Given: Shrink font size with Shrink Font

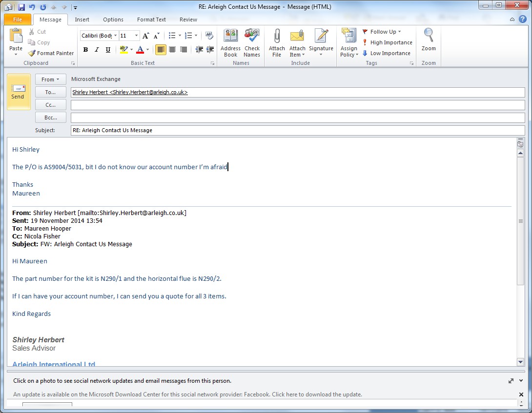Looking at the screenshot, I should 156,36.
